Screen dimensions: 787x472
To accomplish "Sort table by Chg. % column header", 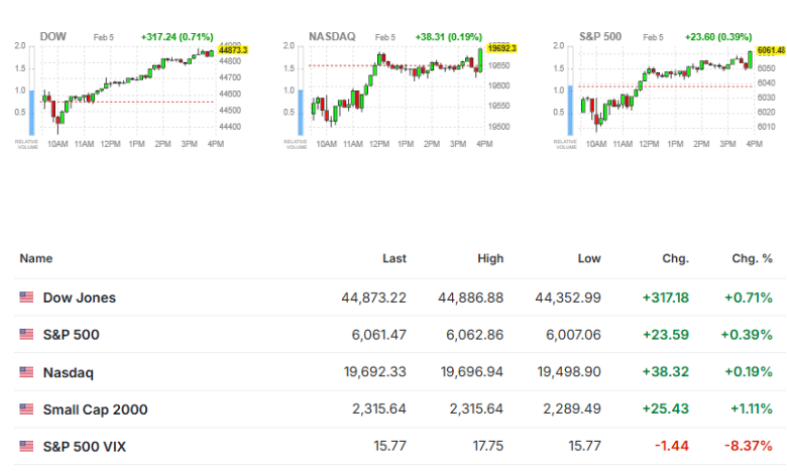I will click(752, 259).
